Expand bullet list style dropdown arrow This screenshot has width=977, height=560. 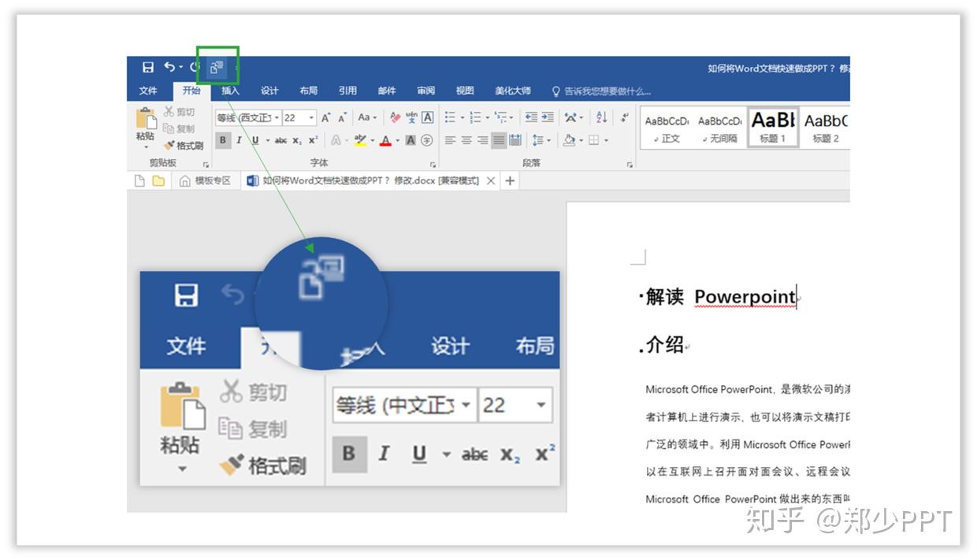[x=462, y=118]
